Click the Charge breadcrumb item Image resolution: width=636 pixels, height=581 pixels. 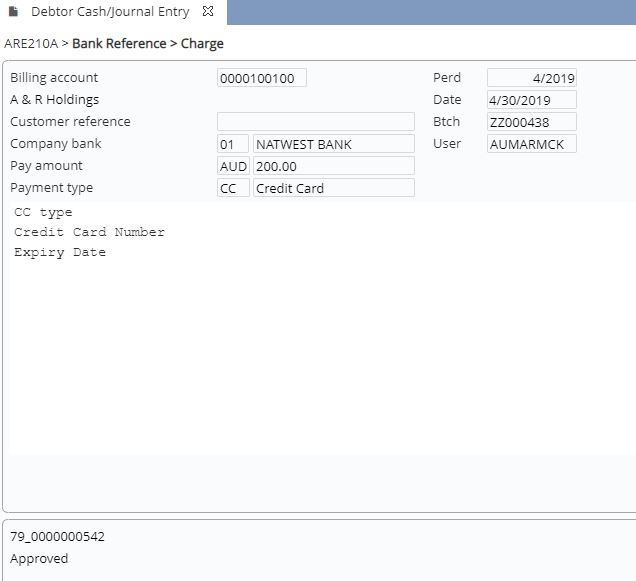click(202, 44)
